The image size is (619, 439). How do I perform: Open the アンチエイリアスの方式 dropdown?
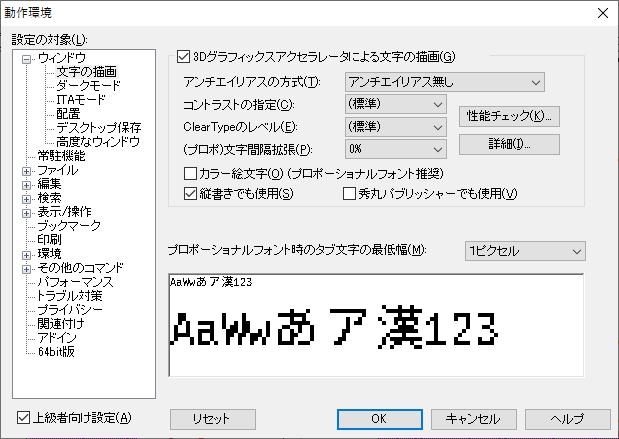pyautogui.click(x=444, y=81)
